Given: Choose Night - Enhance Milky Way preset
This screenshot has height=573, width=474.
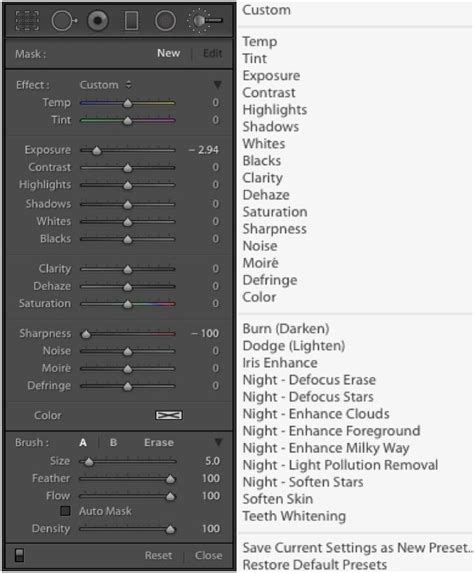Looking at the screenshot, I should point(326,448).
